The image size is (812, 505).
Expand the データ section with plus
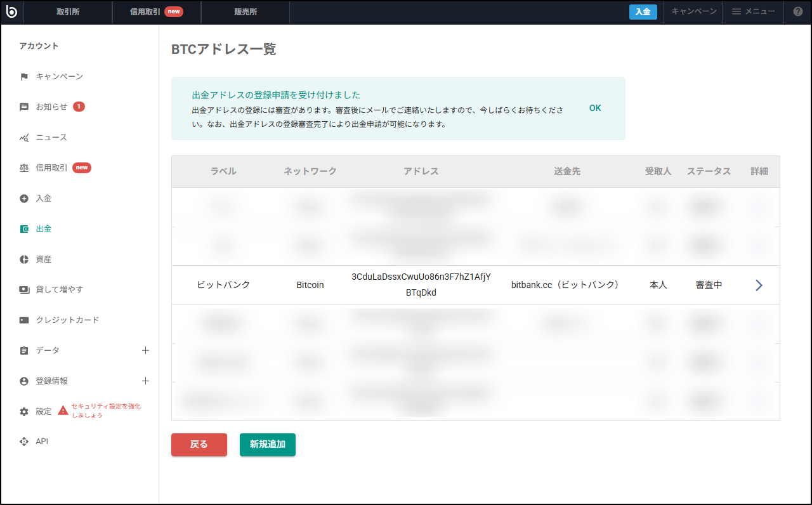[145, 350]
